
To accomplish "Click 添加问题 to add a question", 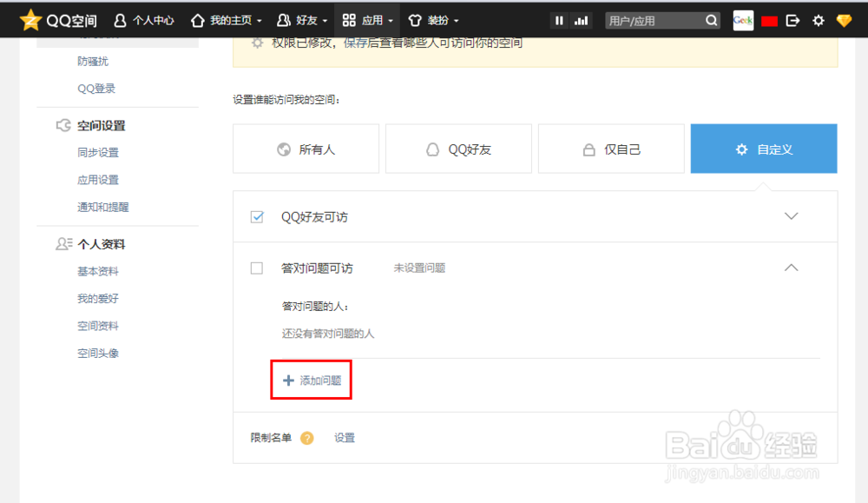I will click(x=312, y=381).
